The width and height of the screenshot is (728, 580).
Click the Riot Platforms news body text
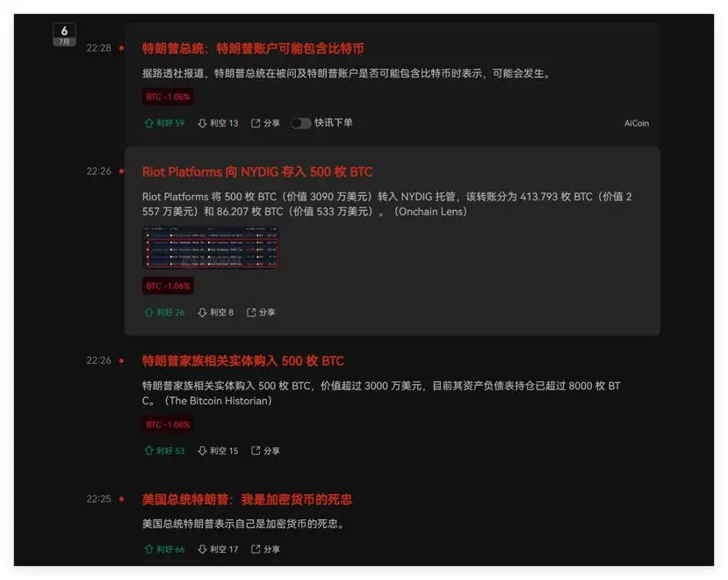click(386, 204)
